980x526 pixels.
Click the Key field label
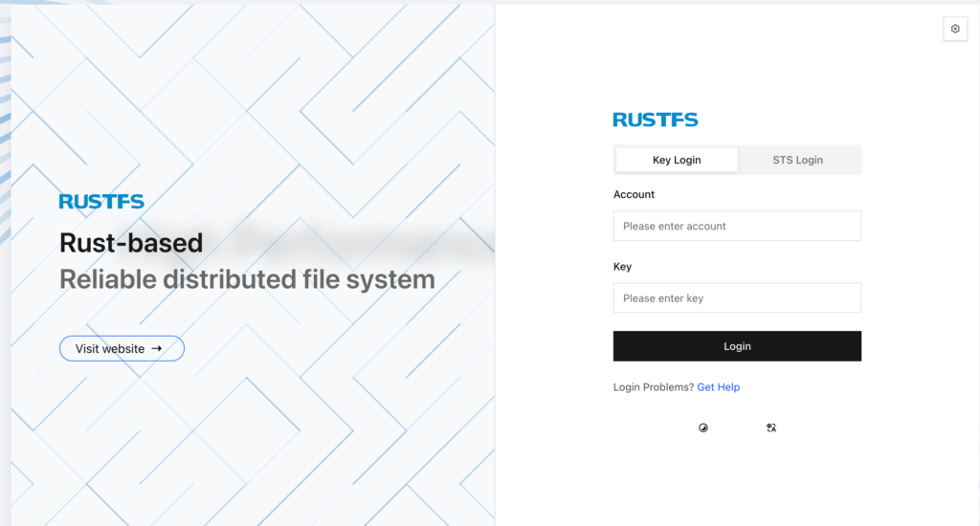(x=622, y=267)
